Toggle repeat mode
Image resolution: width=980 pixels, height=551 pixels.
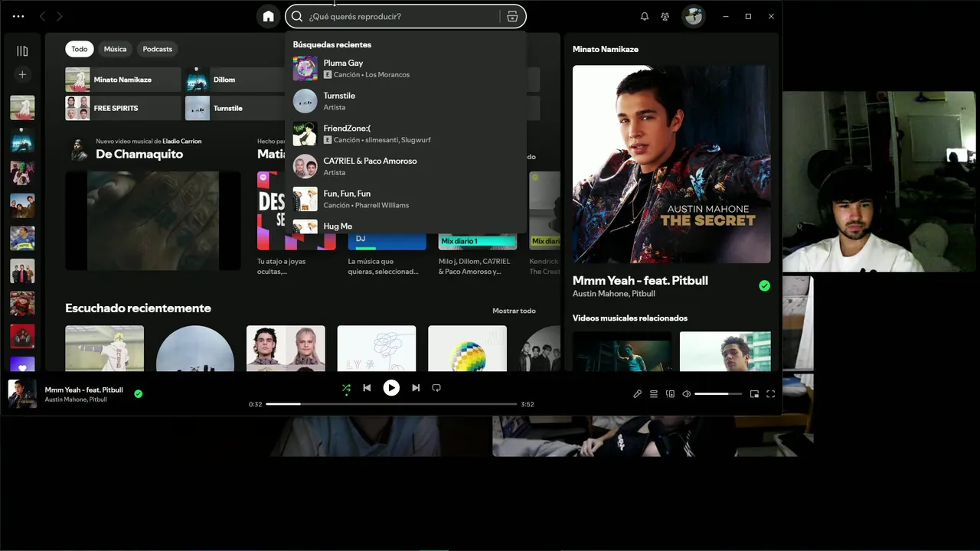436,388
